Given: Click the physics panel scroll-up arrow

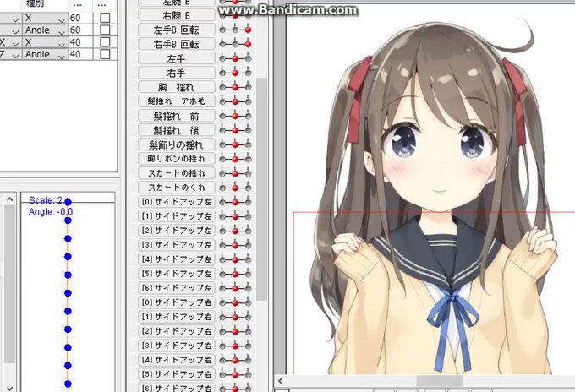Looking at the screenshot, I should pyautogui.click(x=10, y=199).
